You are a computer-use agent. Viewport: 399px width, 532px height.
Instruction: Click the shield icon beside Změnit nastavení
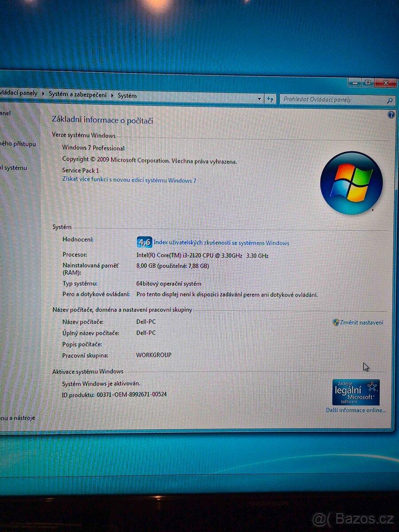pos(336,322)
